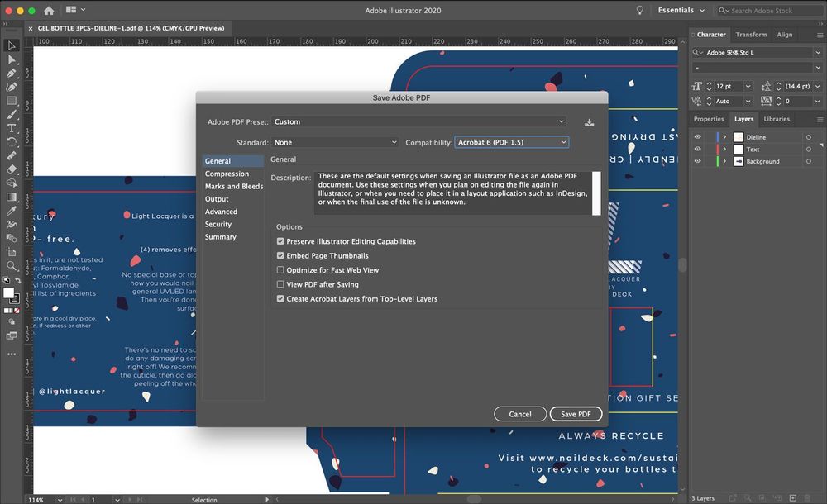The width and height of the screenshot is (827, 504).
Task: Choose the Rectangle tool
Action: (x=12, y=101)
